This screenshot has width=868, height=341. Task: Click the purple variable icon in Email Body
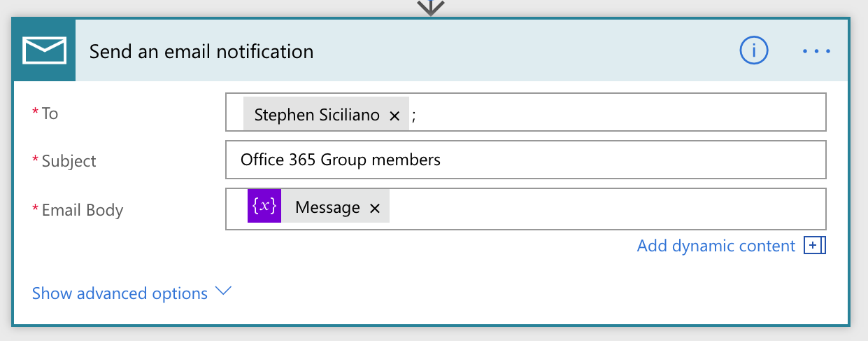pos(264,207)
